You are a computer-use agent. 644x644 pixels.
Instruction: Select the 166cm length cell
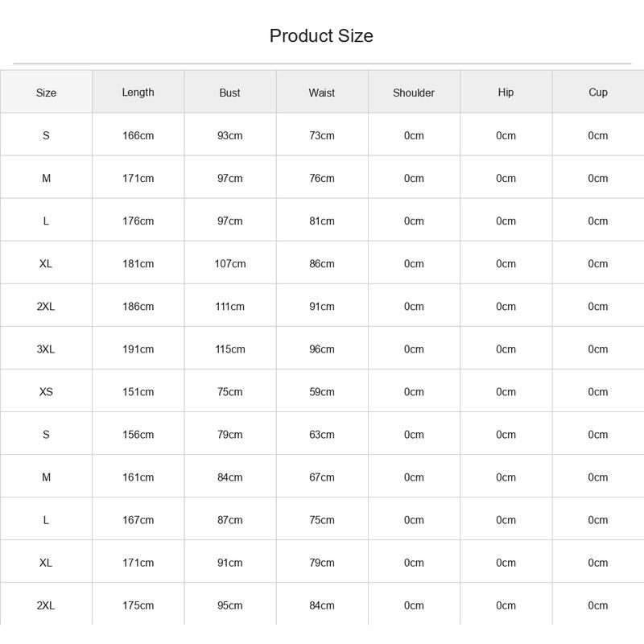coord(138,135)
